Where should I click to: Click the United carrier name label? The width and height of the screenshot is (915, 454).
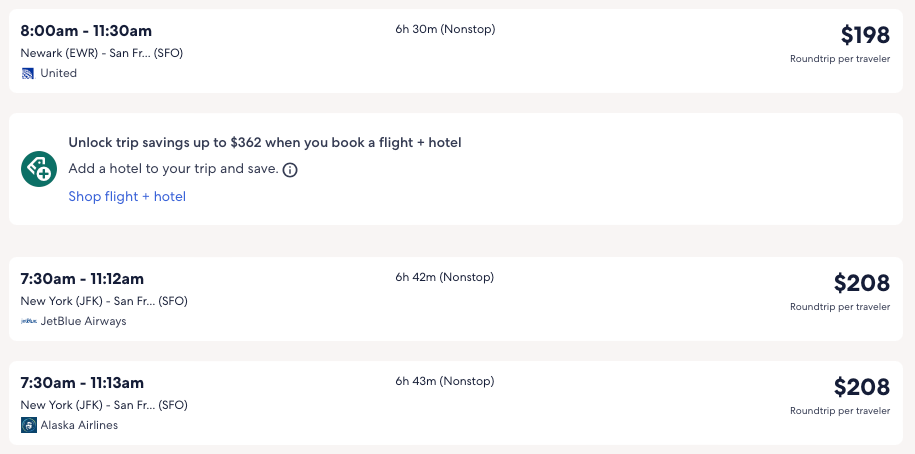tap(58, 73)
